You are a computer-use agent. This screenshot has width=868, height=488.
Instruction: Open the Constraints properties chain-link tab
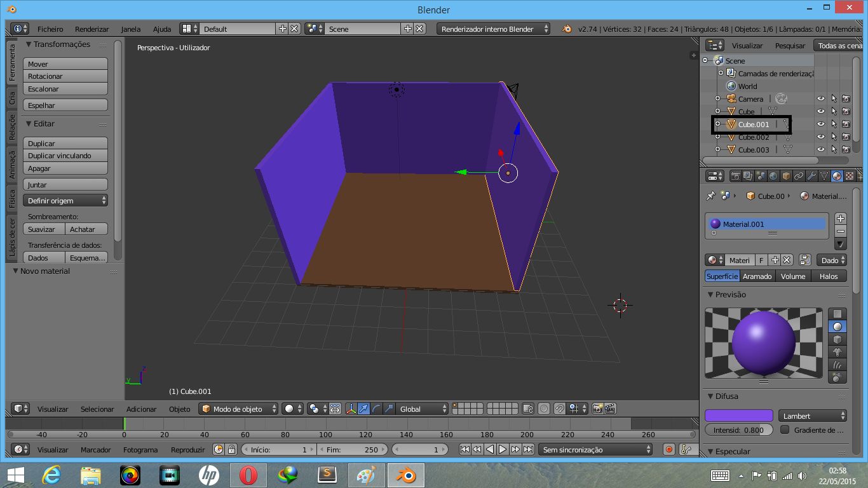coord(799,176)
